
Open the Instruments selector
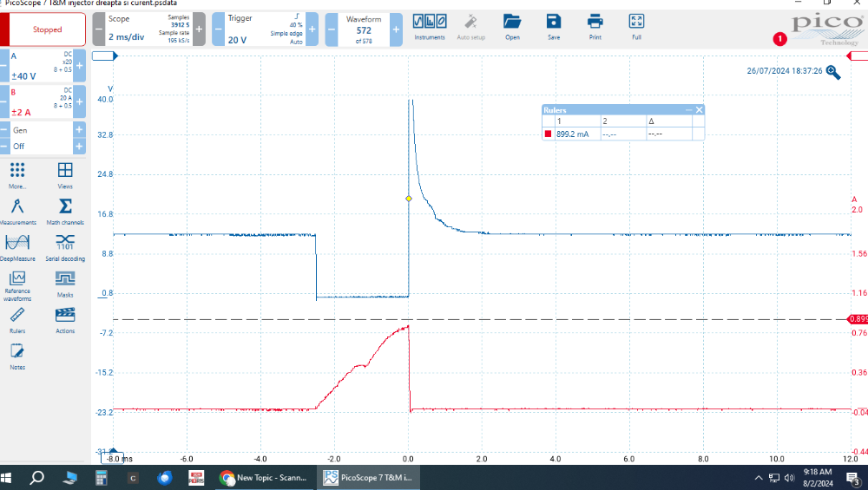pyautogui.click(x=429, y=25)
